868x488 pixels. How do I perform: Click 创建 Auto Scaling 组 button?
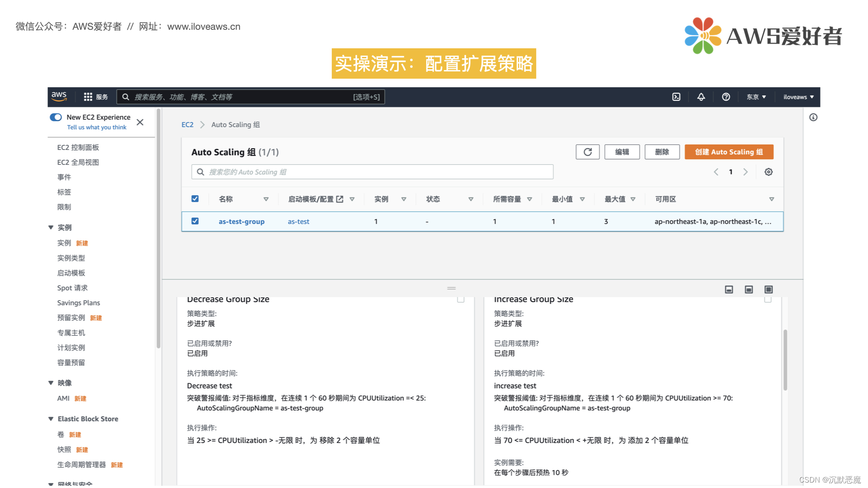pyautogui.click(x=729, y=152)
